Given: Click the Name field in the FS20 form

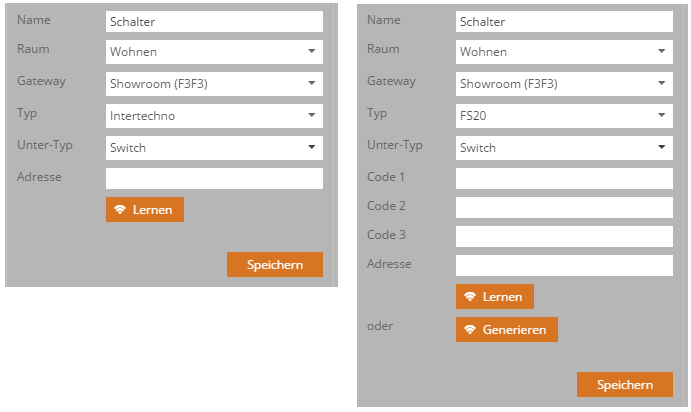Looking at the screenshot, I should pos(564,21).
